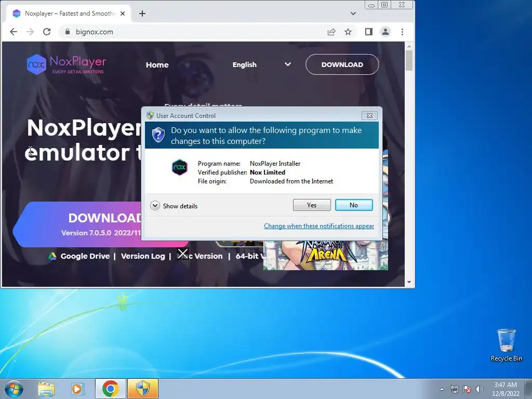The height and width of the screenshot is (399, 532).
Task: Open Windows Explorer from taskbar
Action: click(x=46, y=389)
